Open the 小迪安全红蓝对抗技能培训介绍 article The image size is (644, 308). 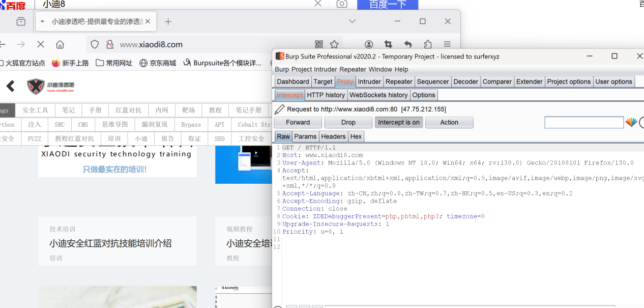[x=110, y=243]
